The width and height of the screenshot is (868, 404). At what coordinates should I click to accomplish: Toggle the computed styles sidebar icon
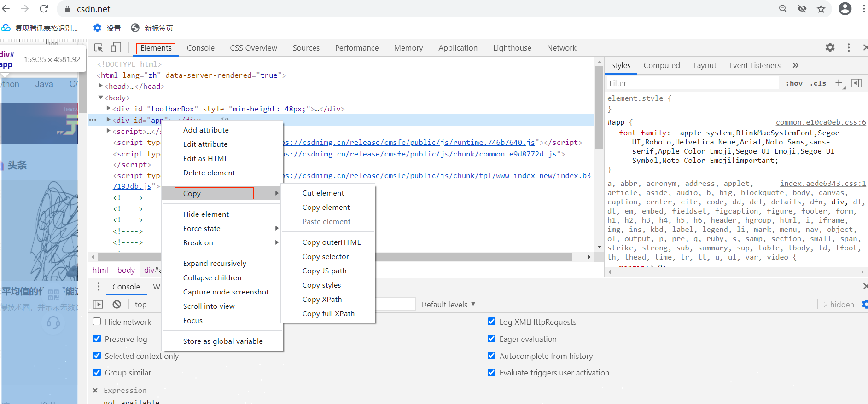856,83
